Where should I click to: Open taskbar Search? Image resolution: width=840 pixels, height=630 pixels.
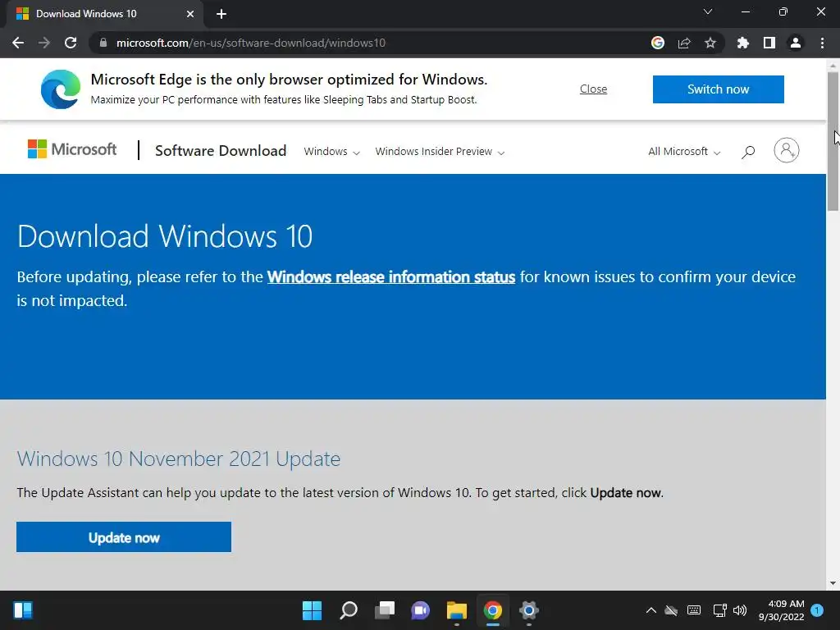348,610
